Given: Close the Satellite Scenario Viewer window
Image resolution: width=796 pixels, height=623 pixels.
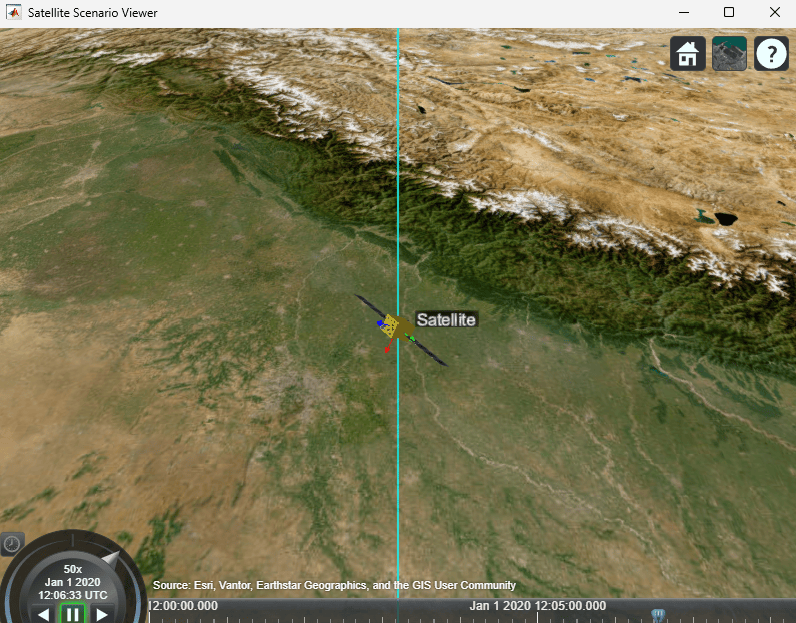Looking at the screenshot, I should click(x=775, y=12).
